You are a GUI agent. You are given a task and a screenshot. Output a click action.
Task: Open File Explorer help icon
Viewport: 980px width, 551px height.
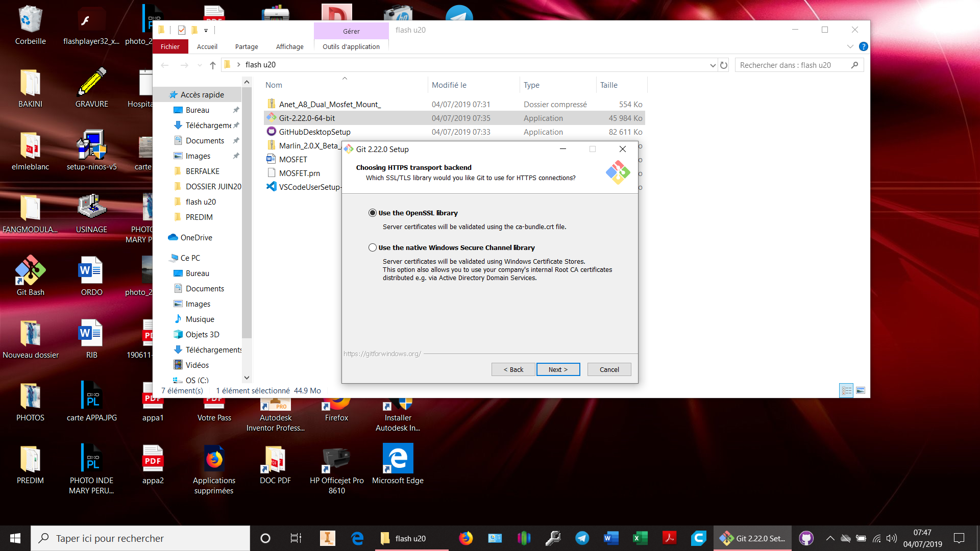point(863,46)
